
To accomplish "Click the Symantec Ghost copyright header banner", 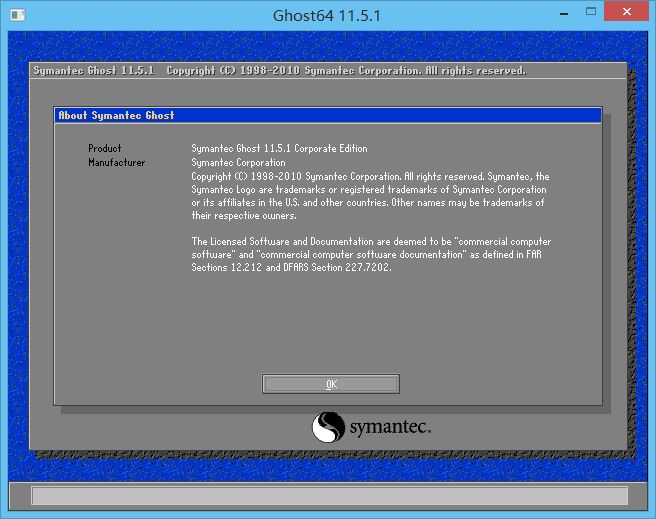I will 280,71.
